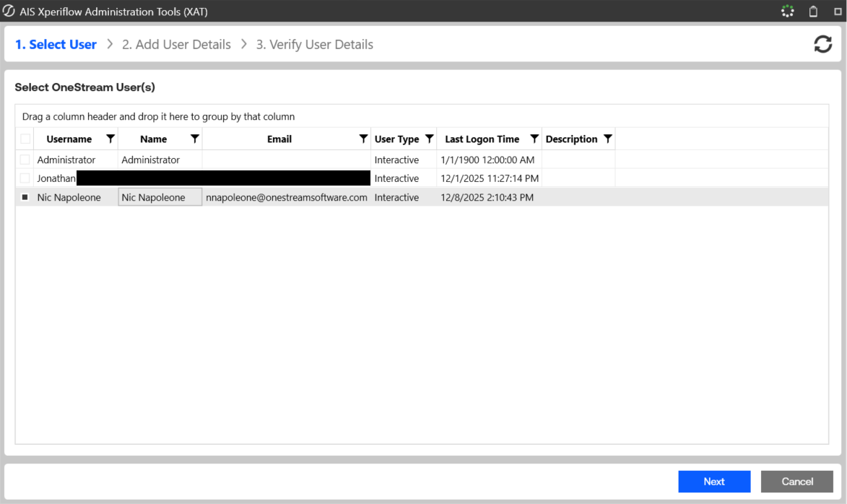
Task: Click the Xperiflow app logo icon
Action: pos(9,11)
